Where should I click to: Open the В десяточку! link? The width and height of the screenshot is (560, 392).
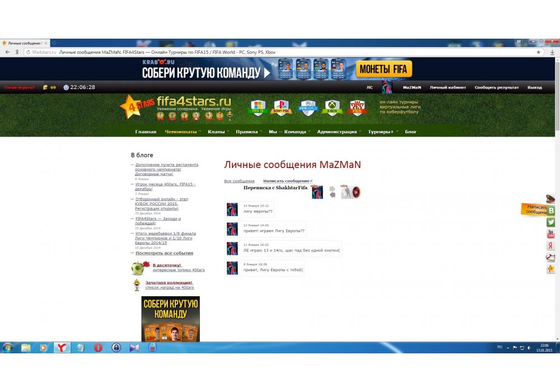tap(167, 265)
